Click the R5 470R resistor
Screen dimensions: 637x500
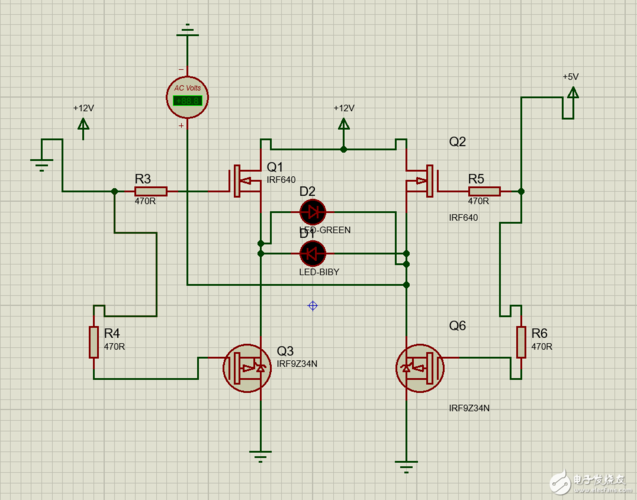click(484, 191)
